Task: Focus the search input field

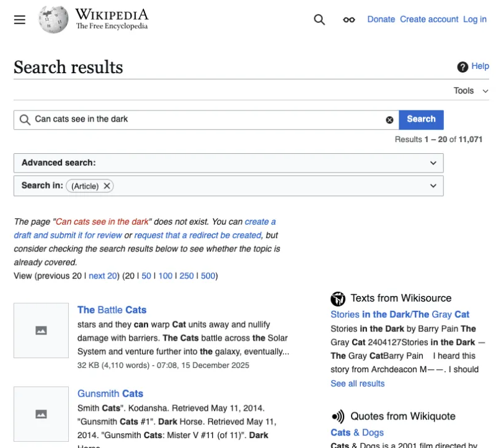Action: 206,120
